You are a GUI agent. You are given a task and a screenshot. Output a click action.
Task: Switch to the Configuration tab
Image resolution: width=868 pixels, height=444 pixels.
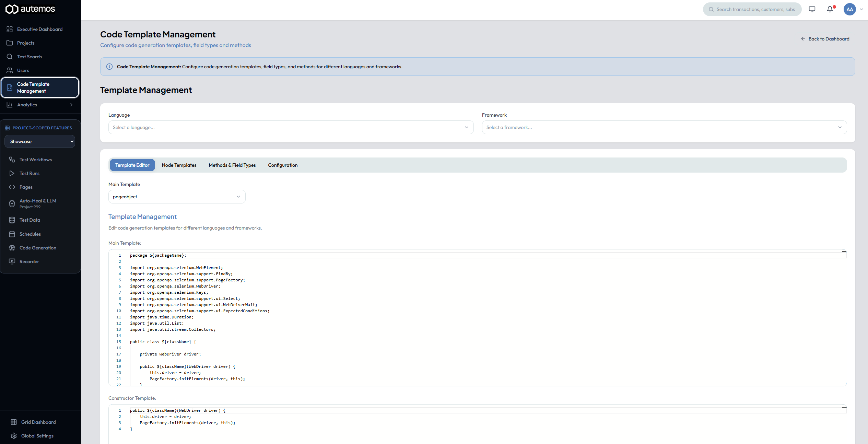tap(283, 165)
